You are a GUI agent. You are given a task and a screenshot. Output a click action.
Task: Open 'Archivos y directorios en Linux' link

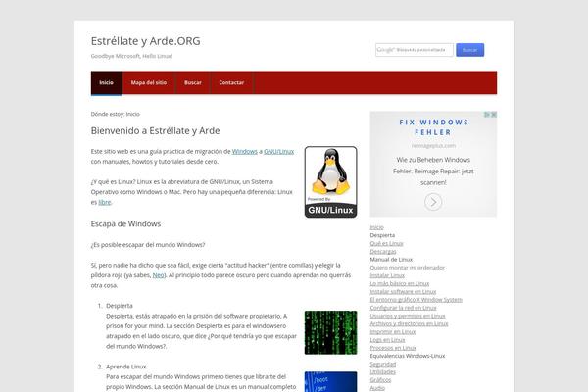tap(409, 323)
